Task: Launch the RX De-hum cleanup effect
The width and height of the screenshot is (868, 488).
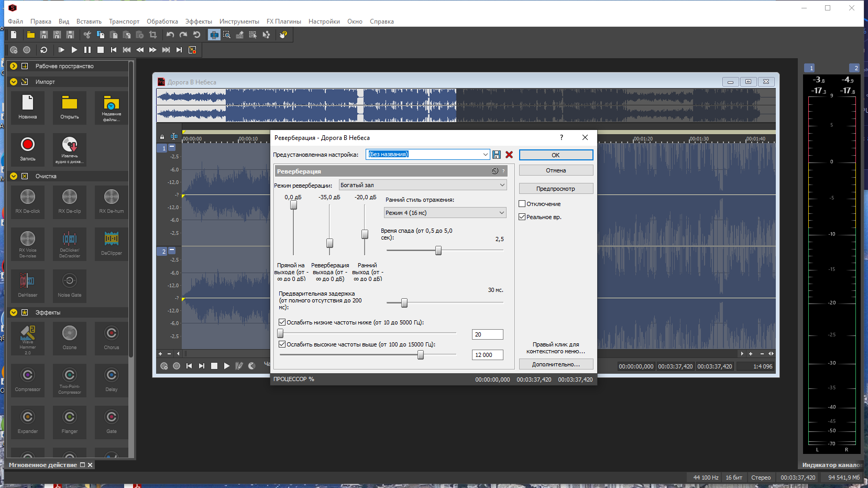Action: coord(112,201)
